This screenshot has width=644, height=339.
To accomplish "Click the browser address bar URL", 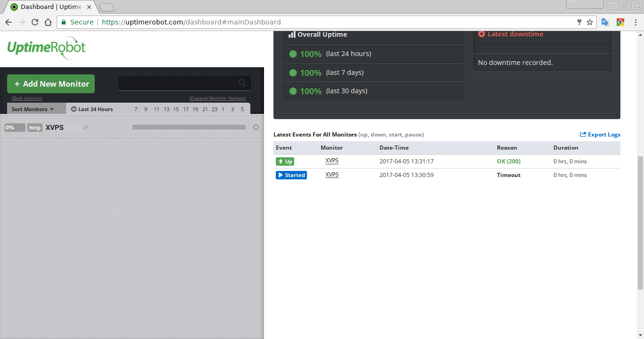I will point(191,22).
